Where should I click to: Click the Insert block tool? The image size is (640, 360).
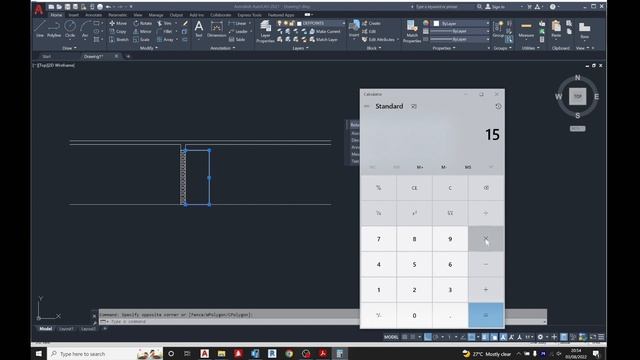(x=354, y=29)
